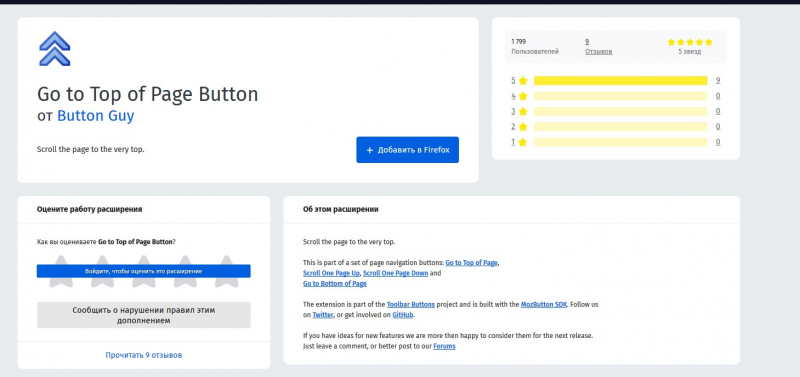Open the Go to Top of Page link
800x377 pixels.
pos(471,263)
